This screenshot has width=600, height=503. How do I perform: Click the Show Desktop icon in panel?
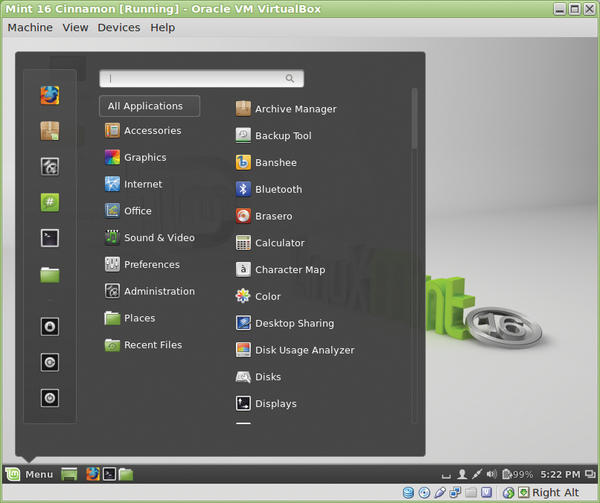[69, 474]
